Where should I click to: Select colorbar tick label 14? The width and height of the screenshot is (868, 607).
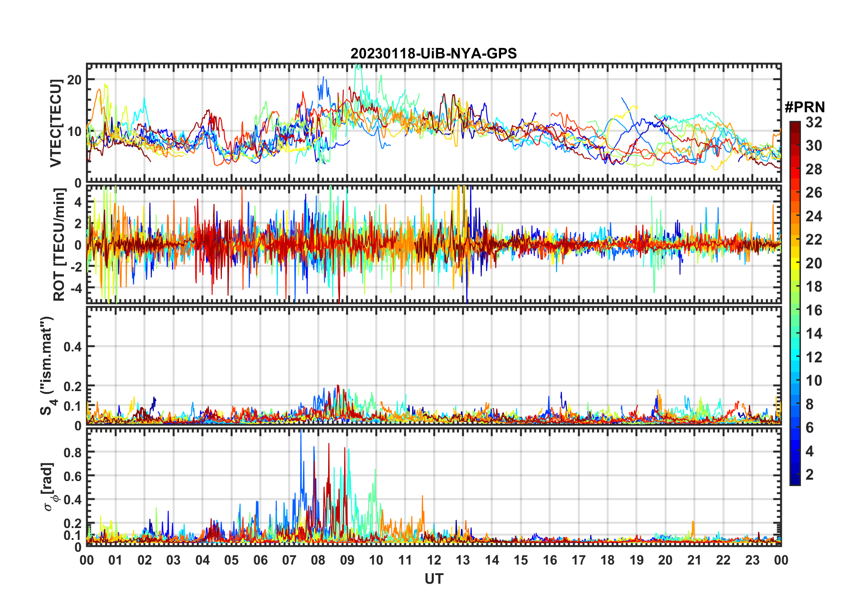click(814, 334)
